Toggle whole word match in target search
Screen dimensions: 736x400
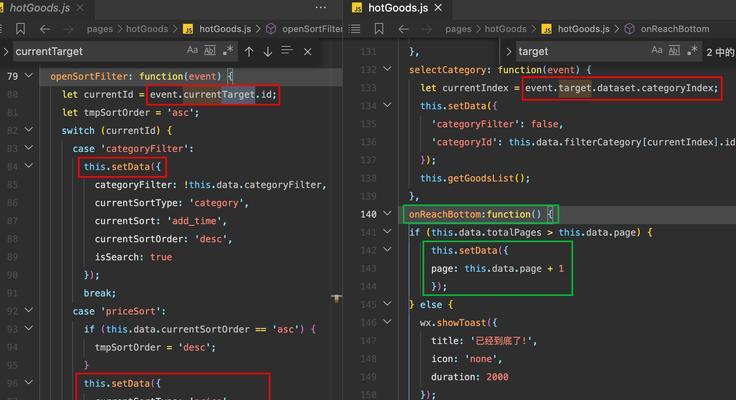click(674, 50)
